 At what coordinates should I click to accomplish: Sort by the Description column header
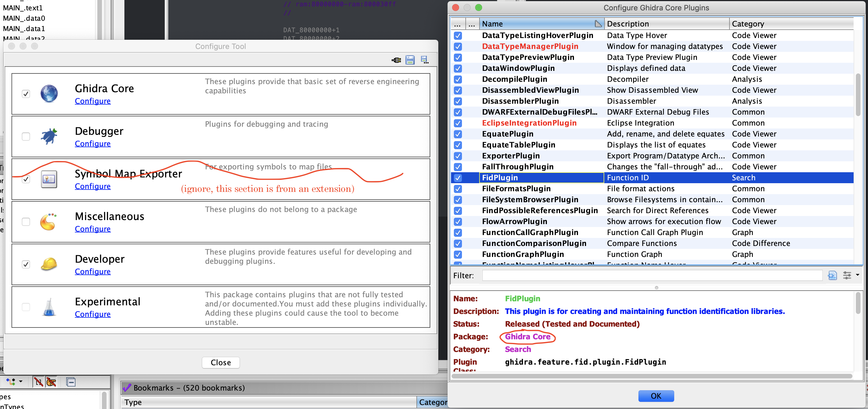tap(667, 24)
